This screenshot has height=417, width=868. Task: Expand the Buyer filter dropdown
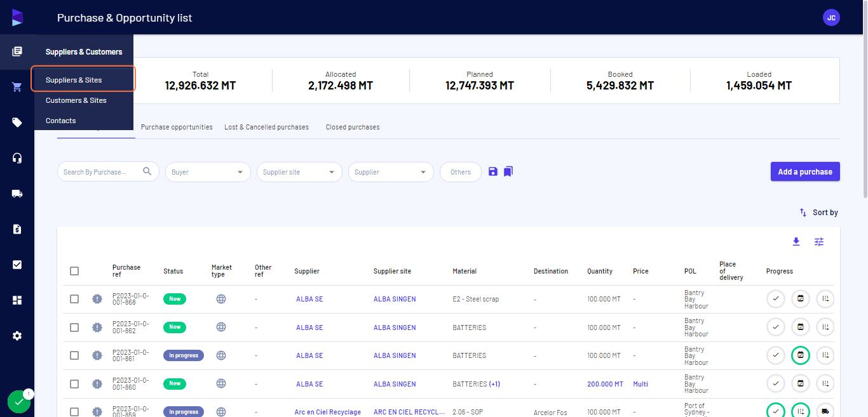coord(208,172)
